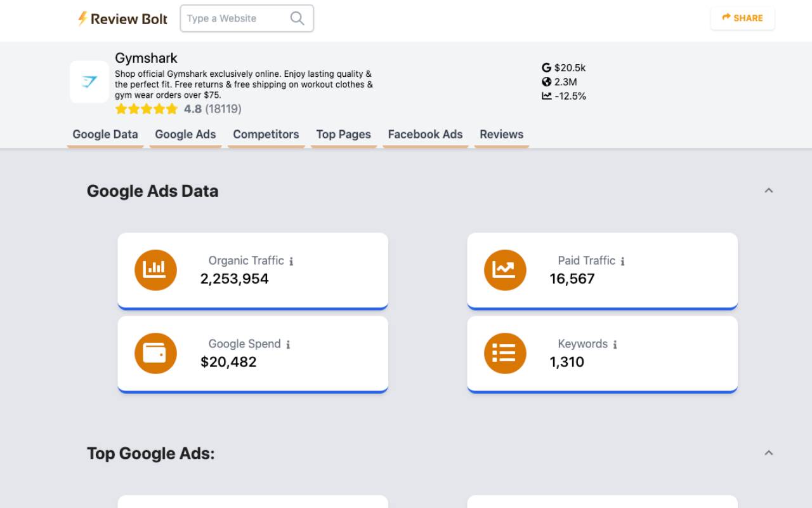This screenshot has height=508, width=812.
Task: Click the Gymshark description paragraph
Action: point(244,84)
